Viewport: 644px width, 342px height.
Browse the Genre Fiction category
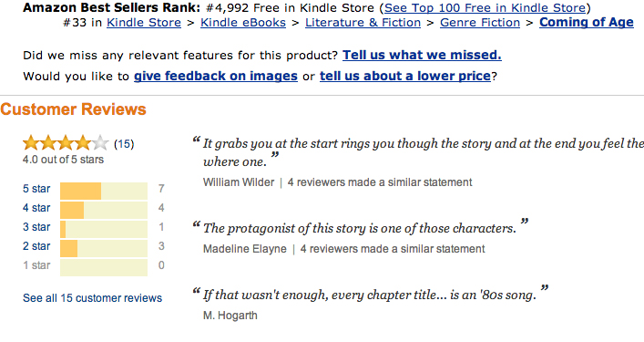[x=480, y=22]
